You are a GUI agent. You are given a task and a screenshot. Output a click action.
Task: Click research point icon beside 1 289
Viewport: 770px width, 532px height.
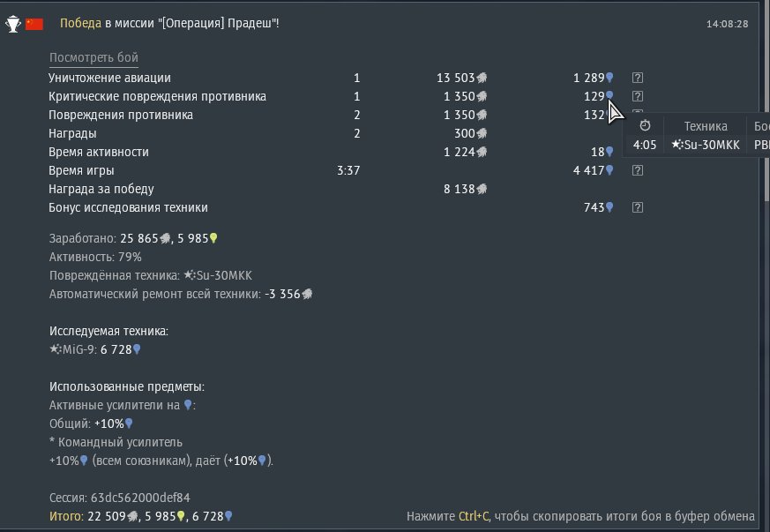point(609,78)
